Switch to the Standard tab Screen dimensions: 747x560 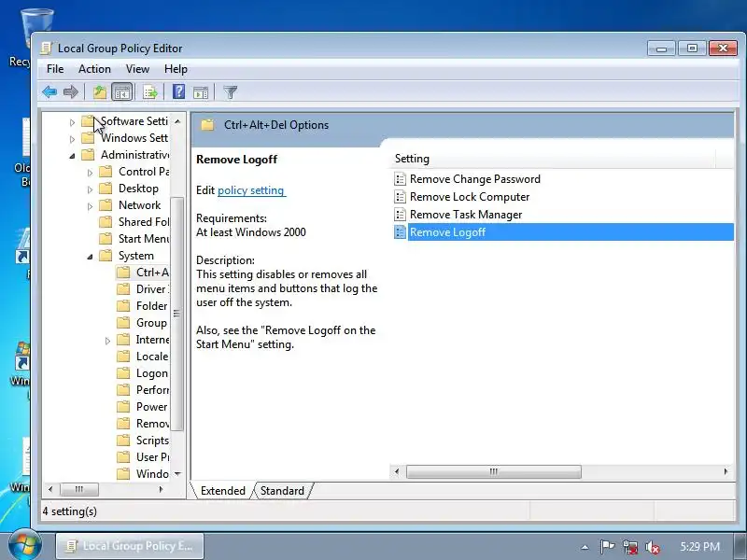pos(282,491)
